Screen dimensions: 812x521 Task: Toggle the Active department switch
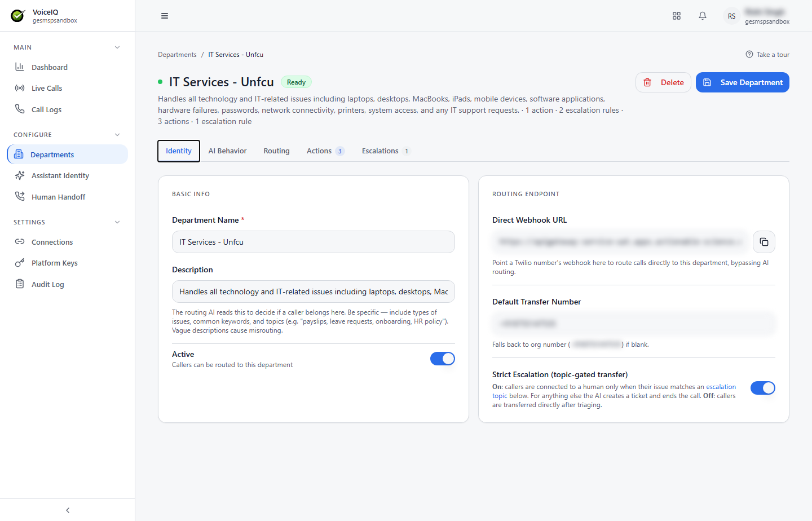point(443,359)
